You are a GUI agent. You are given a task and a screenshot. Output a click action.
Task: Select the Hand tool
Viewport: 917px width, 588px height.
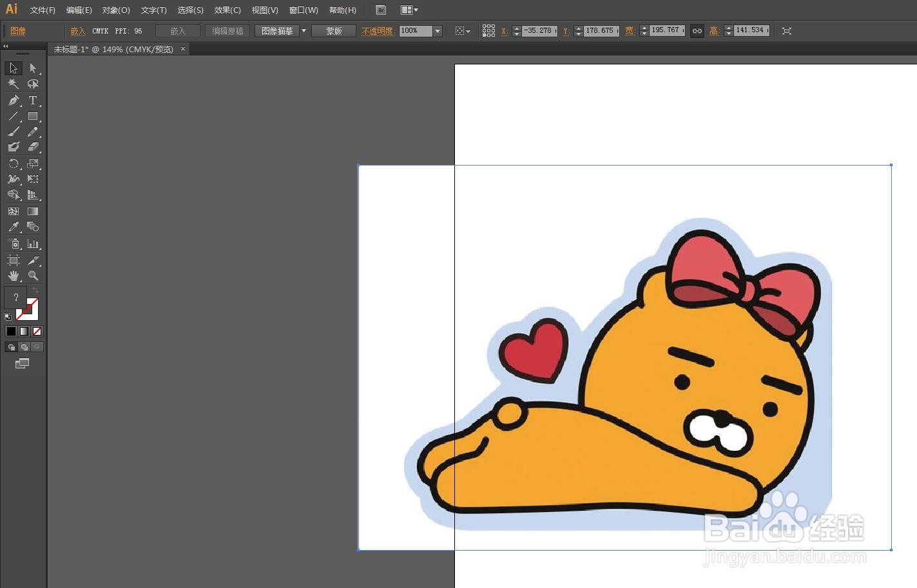14,276
